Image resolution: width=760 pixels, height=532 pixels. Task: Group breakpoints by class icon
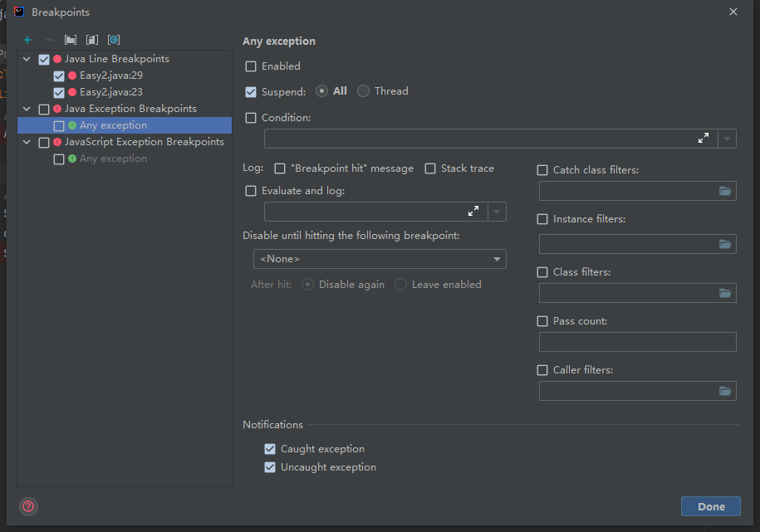[114, 40]
